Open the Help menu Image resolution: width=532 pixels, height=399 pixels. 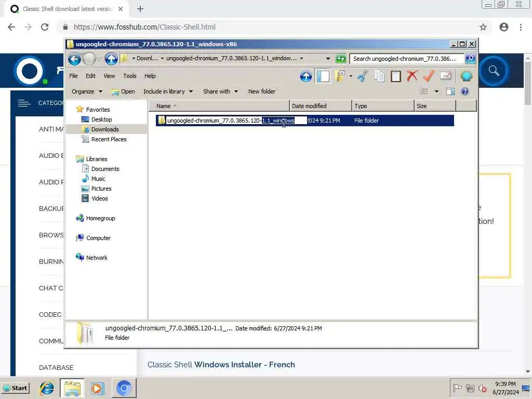coord(150,76)
